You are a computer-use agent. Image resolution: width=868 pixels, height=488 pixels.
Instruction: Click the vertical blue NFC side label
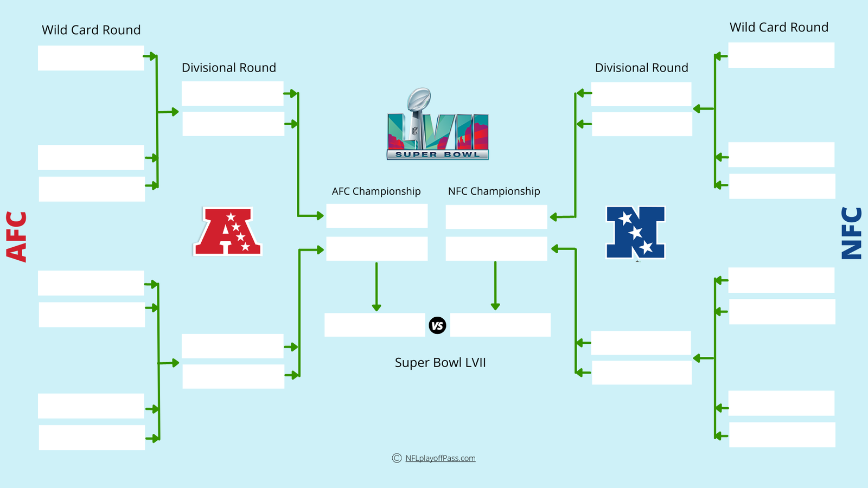tap(851, 233)
